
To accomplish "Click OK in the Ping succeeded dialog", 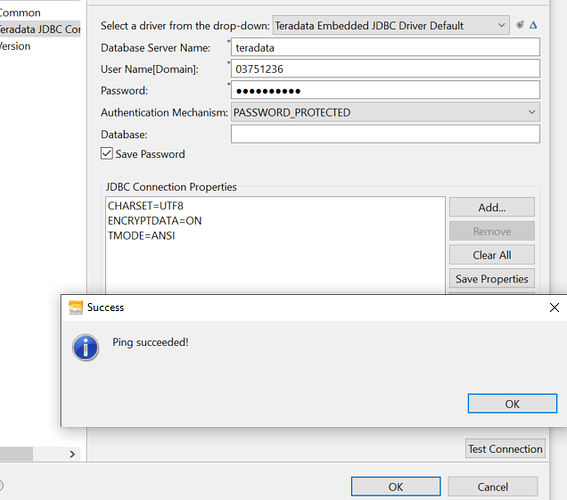I will (x=512, y=403).
